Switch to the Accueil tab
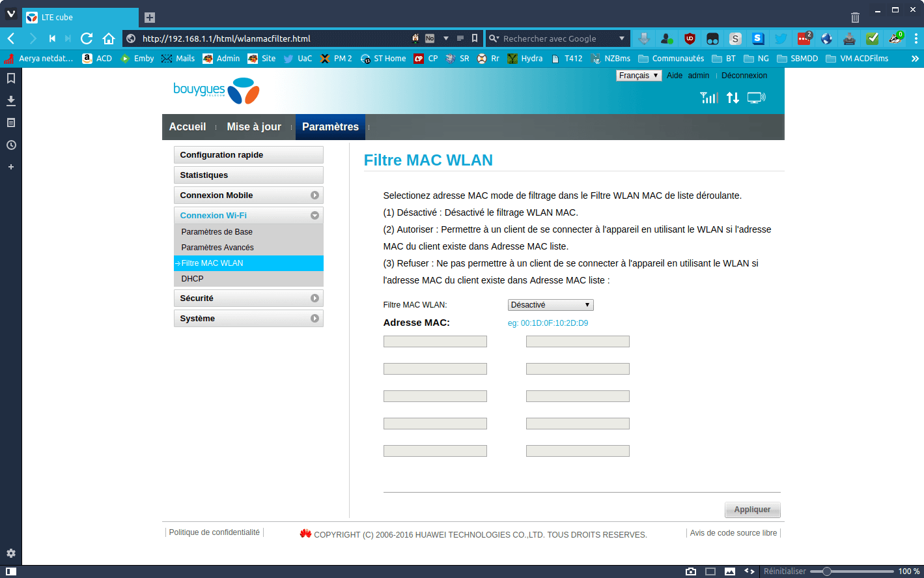Viewport: 924px width, 578px height. (188, 127)
